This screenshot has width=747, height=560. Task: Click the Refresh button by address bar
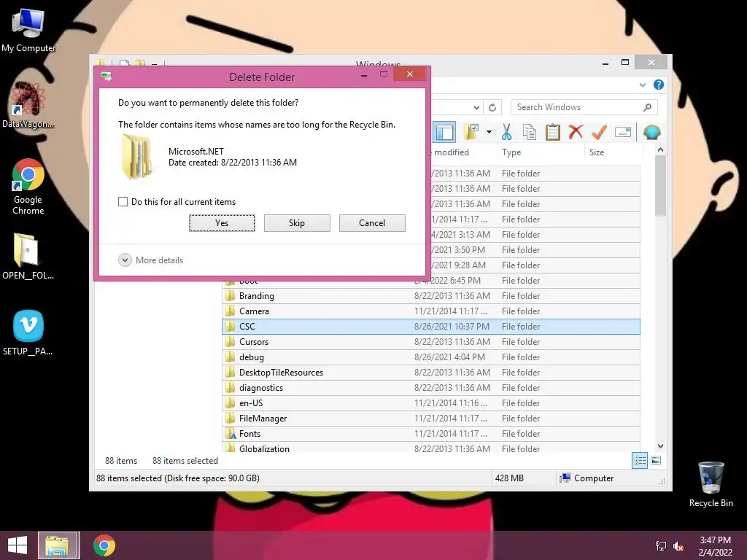pos(492,108)
